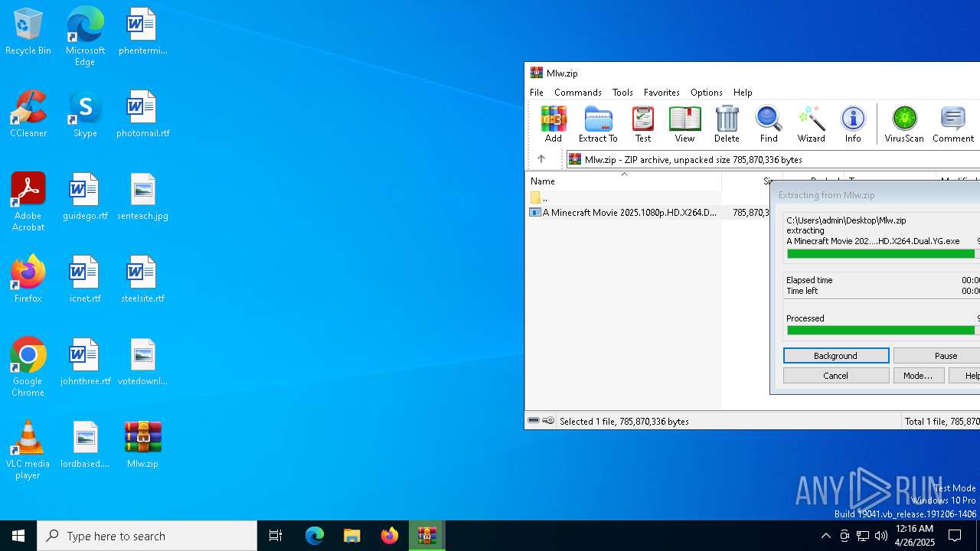Select A Minecraft Movie 2025 exe file row

click(648, 213)
